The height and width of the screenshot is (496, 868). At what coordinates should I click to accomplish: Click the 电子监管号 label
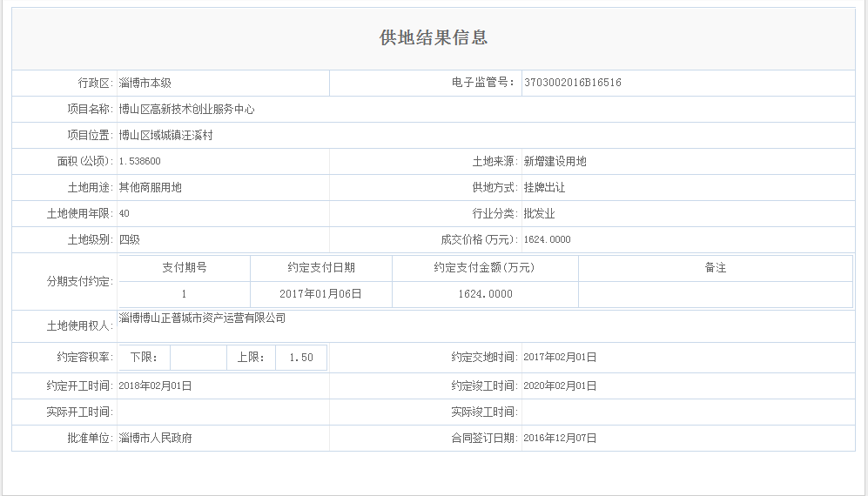(483, 83)
